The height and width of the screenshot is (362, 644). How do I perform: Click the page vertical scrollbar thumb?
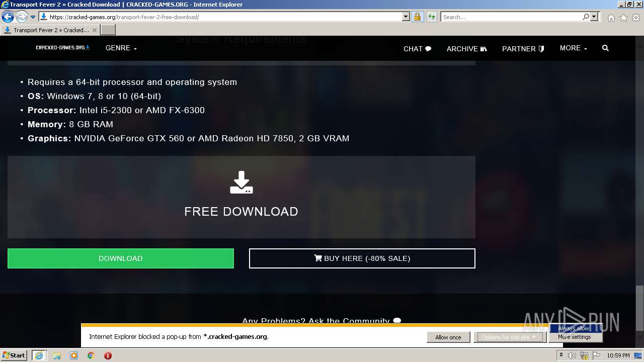coord(639,309)
